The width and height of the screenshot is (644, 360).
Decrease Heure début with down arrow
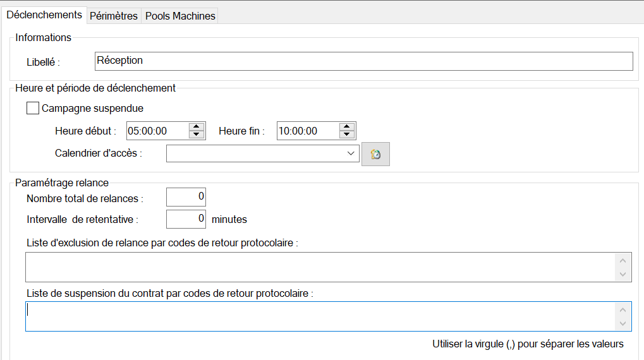pyautogui.click(x=197, y=135)
